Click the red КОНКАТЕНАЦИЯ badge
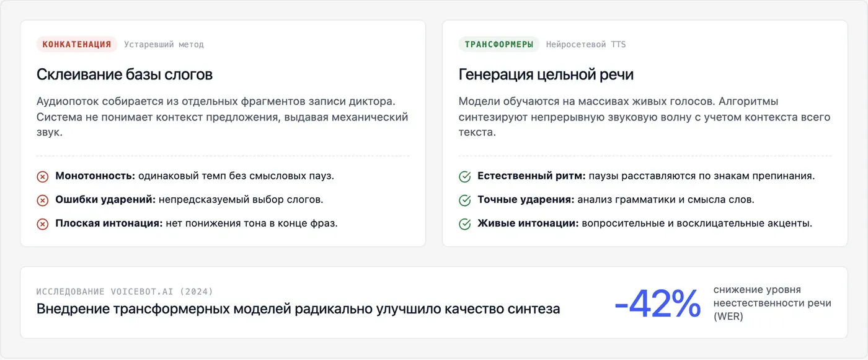This screenshot has height=360, width=868. coord(77,44)
